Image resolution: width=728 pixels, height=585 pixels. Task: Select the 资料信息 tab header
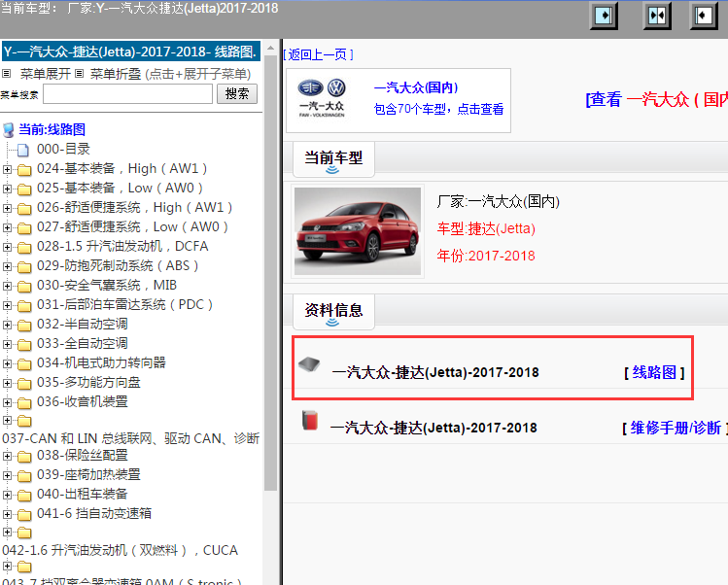click(333, 310)
